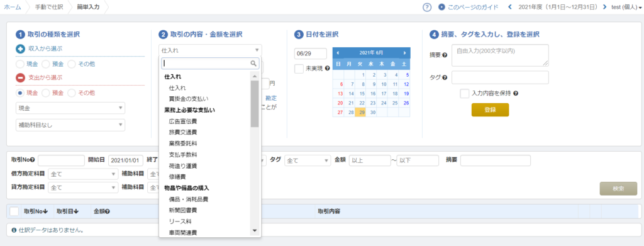Image resolution: width=644 pixels, height=246 pixels.
Task: Open the タグ filter 全て dropdown
Action: [x=308, y=160]
